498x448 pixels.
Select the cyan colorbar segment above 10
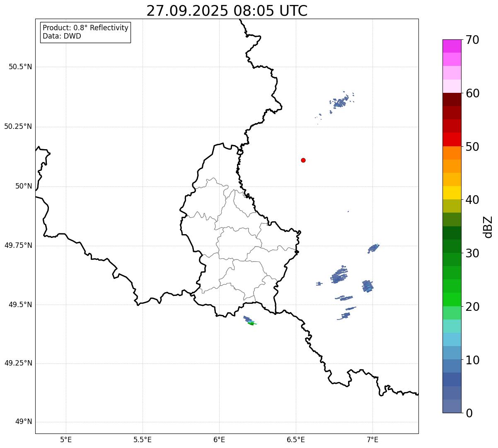click(x=452, y=339)
